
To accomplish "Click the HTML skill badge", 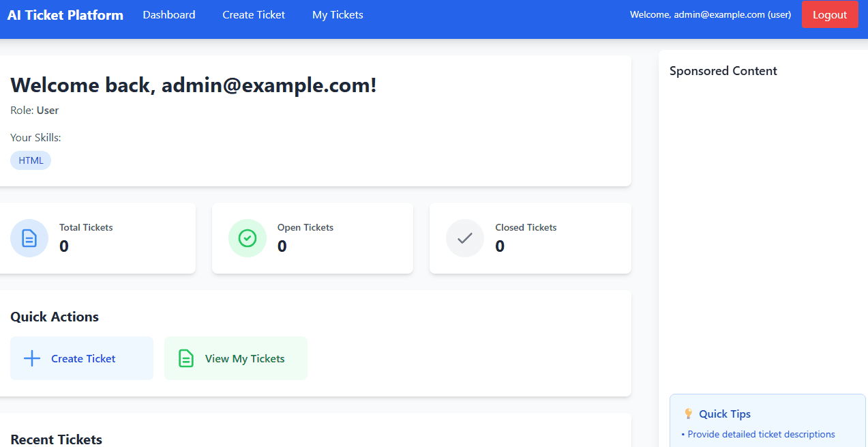I will tap(31, 160).
